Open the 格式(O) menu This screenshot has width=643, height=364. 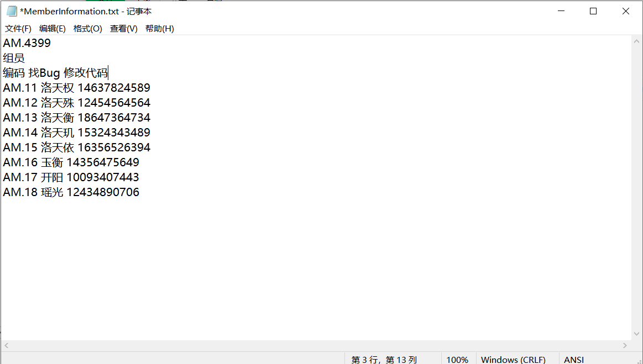(x=88, y=29)
